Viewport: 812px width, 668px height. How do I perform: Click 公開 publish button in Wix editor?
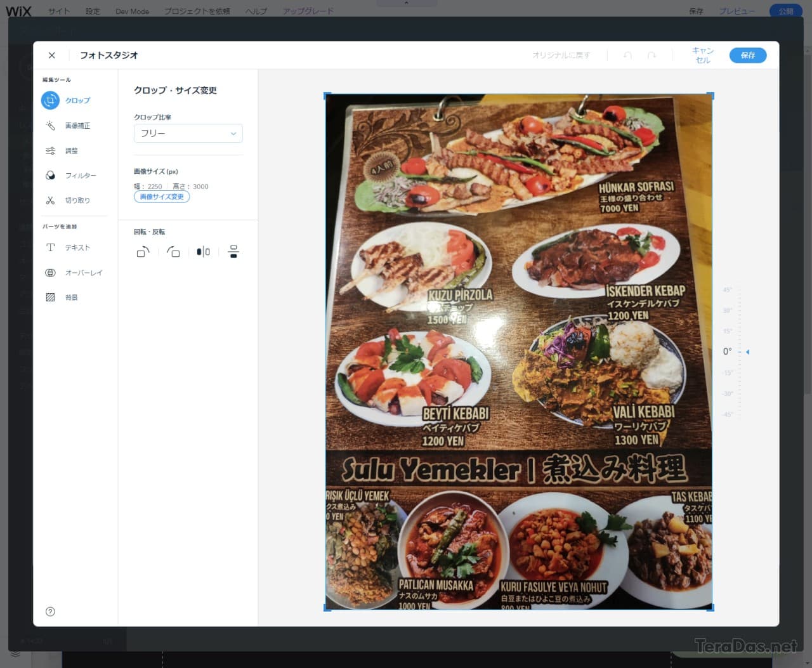coord(786,11)
